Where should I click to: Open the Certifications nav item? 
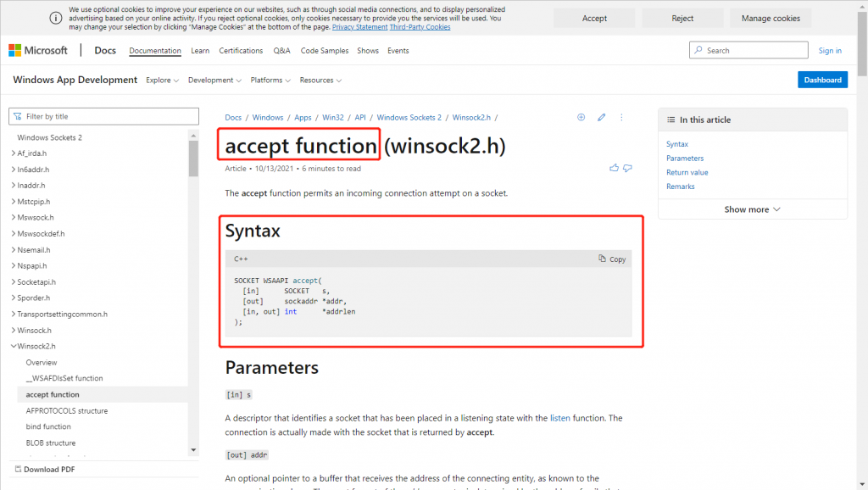[241, 51]
